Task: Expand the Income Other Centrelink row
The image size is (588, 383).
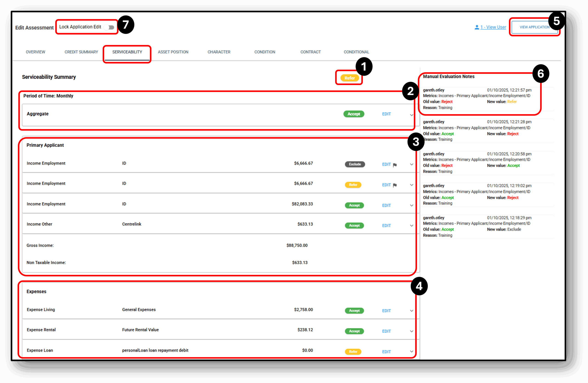Action: 411,226
